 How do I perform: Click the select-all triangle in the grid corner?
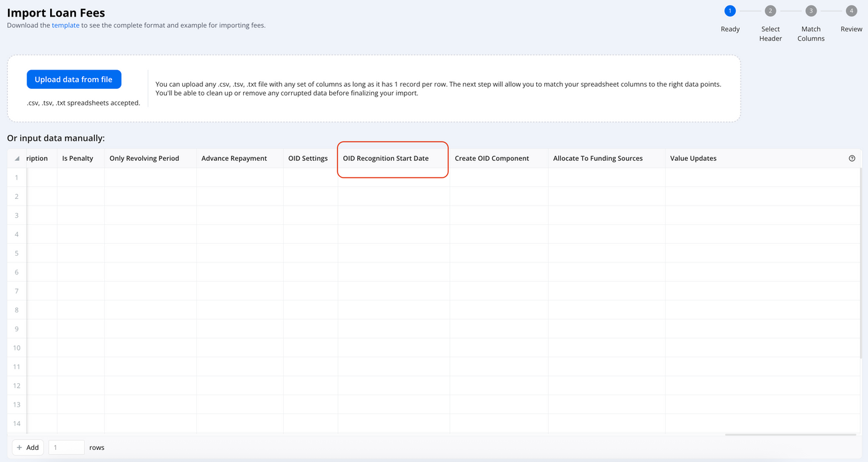[16, 158]
